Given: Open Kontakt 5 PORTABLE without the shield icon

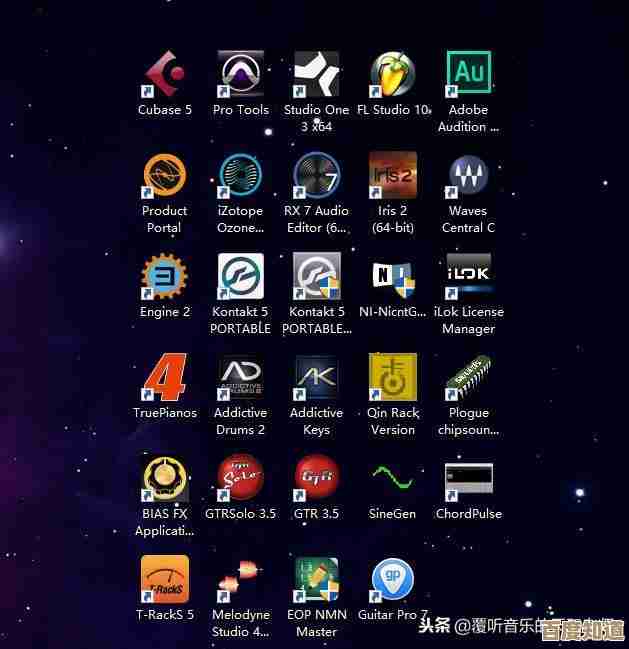Looking at the screenshot, I should click(241, 276).
